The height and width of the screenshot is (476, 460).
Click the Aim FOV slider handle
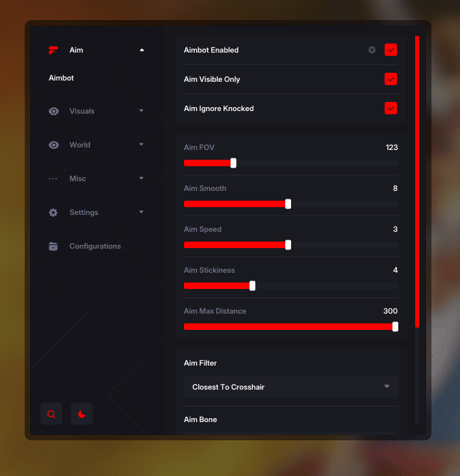tap(233, 163)
